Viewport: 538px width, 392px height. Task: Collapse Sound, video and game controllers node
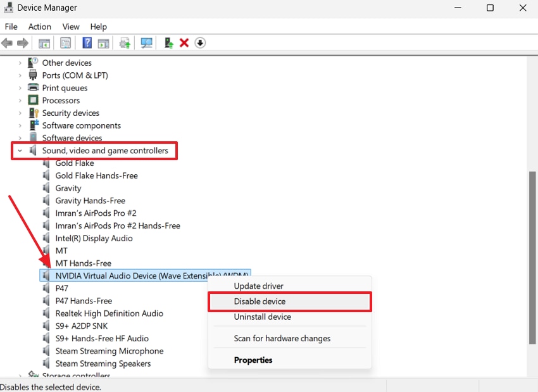20,150
